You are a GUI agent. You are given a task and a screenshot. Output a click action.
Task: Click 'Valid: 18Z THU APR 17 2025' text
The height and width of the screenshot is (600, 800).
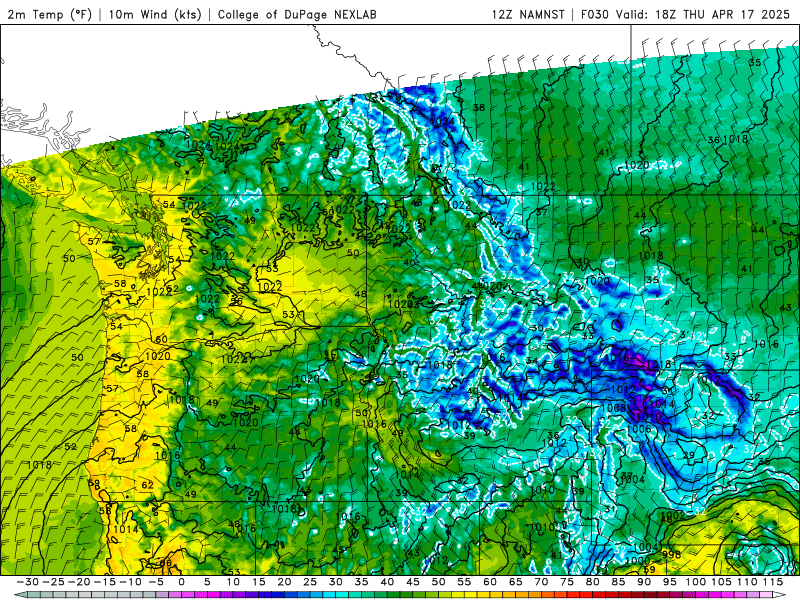(x=703, y=14)
